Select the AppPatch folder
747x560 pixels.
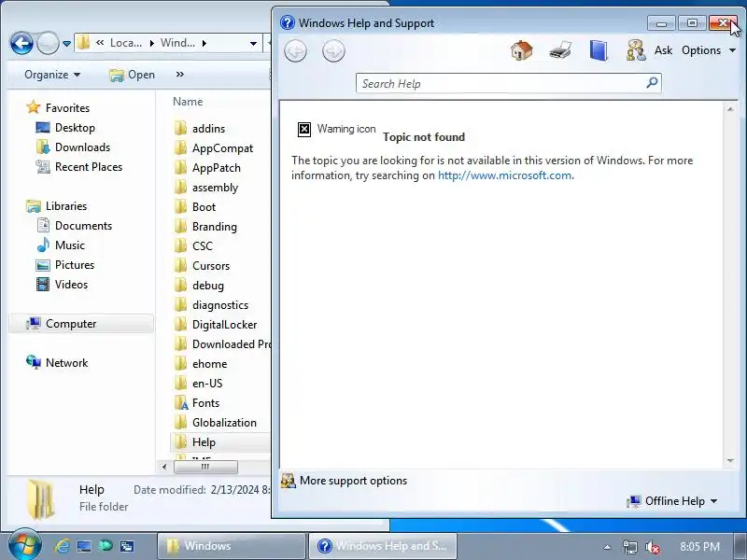click(207, 168)
